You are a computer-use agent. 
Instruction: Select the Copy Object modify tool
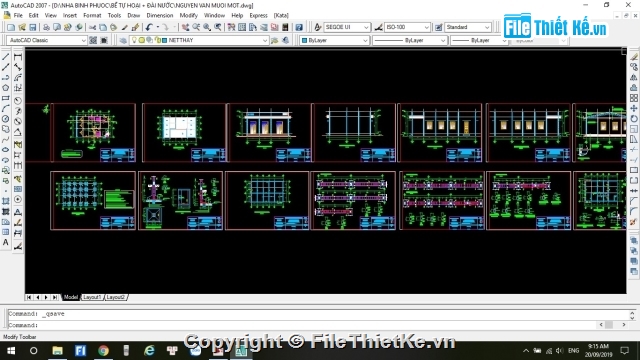633,67
